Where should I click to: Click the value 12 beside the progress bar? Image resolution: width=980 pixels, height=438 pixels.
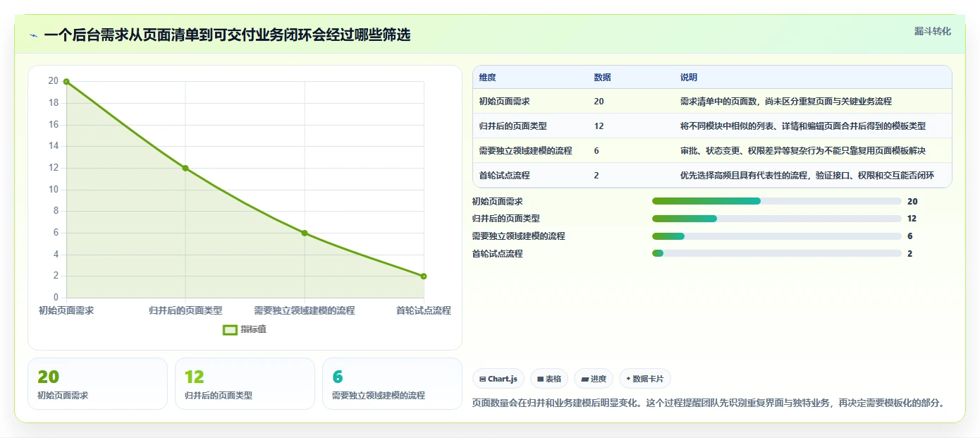[x=912, y=219]
